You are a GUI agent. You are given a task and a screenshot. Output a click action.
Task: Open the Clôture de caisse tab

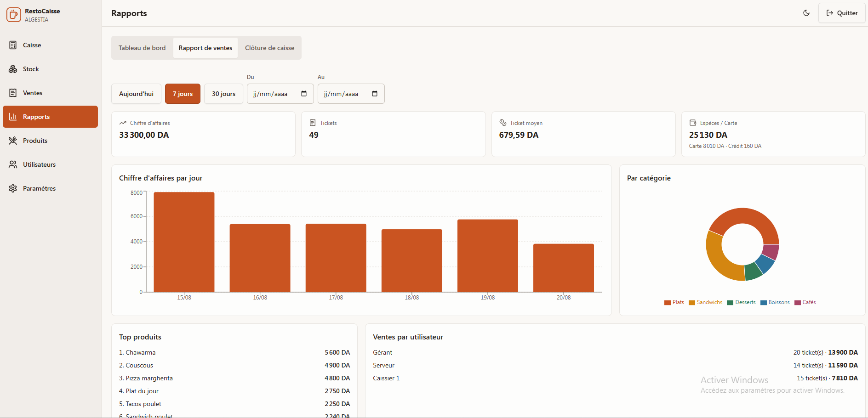click(269, 48)
